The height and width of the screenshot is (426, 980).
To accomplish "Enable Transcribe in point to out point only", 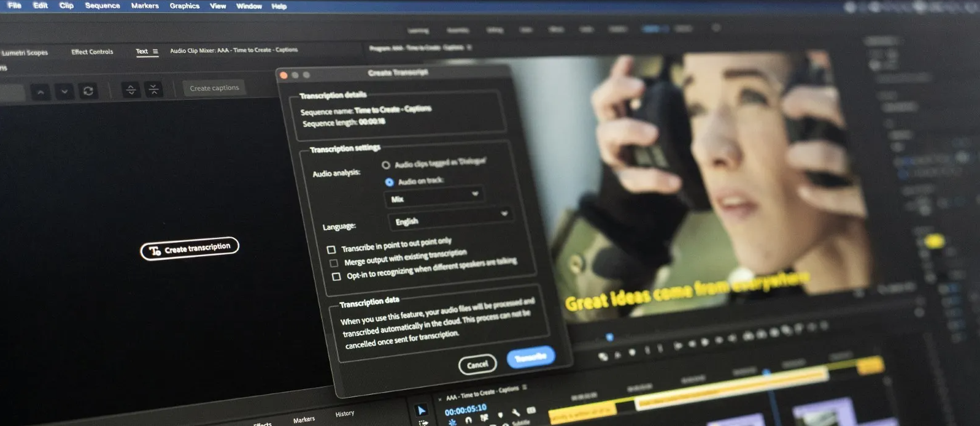I will click(331, 249).
